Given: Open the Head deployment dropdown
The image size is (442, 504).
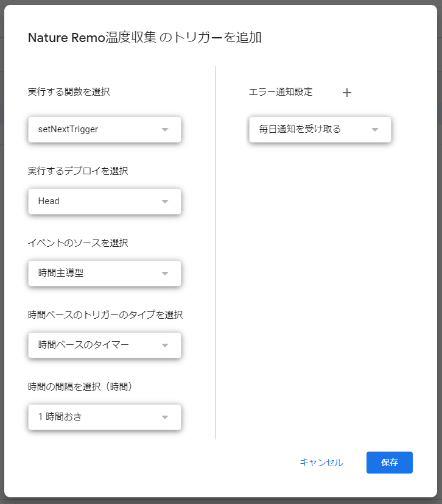Looking at the screenshot, I should tap(105, 201).
